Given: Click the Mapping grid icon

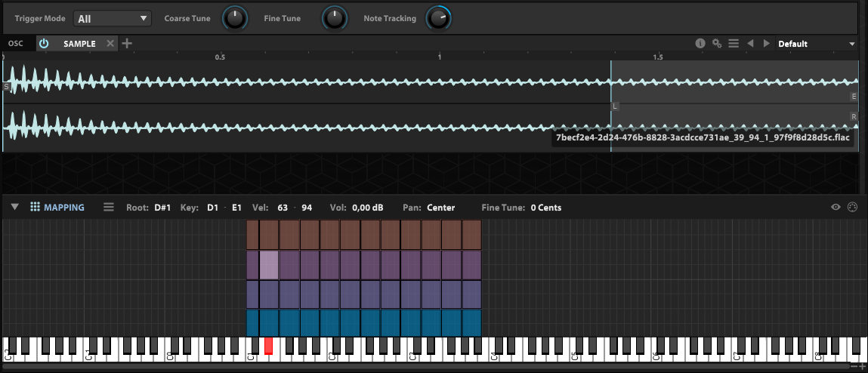Looking at the screenshot, I should tap(35, 207).
